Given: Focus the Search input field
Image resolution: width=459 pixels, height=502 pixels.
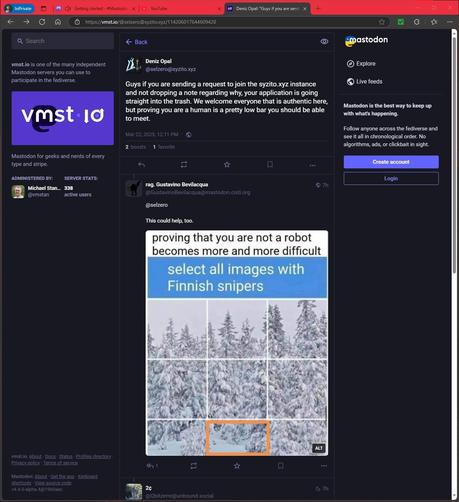Looking at the screenshot, I should click(x=63, y=41).
